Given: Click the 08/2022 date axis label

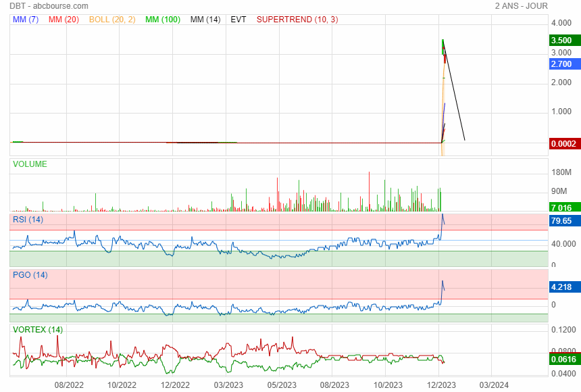Looking at the screenshot, I should (x=69, y=385).
